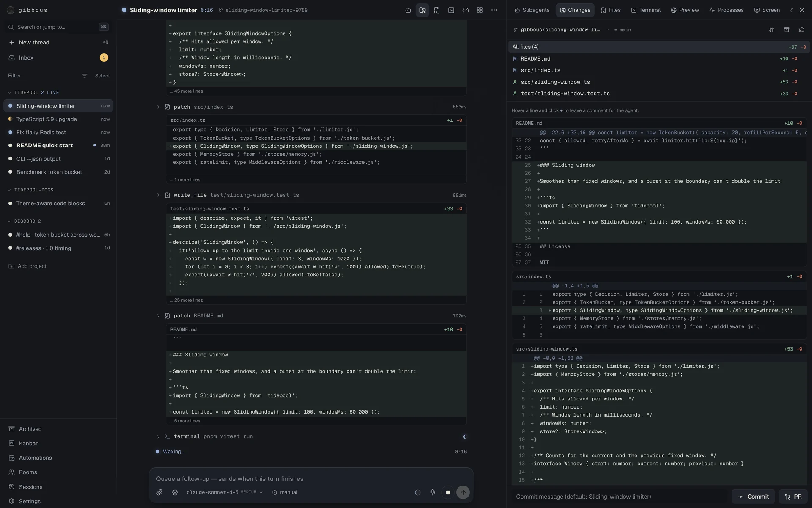Send the follow-up with the arrow button
Image resolution: width=812 pixels, height=508 pixels.
pyautogui.click(x=463, y=492)
